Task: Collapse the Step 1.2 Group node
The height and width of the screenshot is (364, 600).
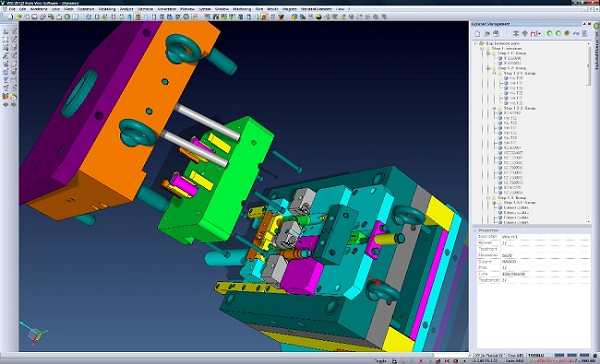Action: coord(488,68)
